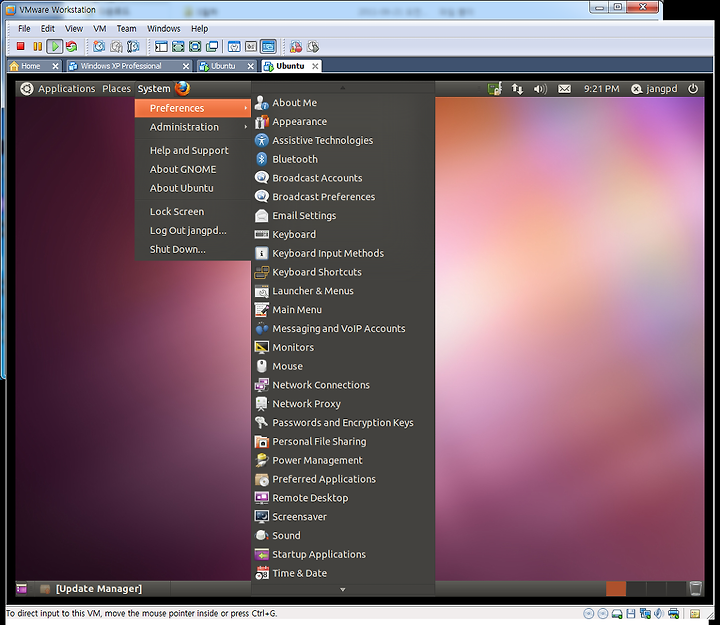Expand the Administration submenu

(x=193, y=127)
